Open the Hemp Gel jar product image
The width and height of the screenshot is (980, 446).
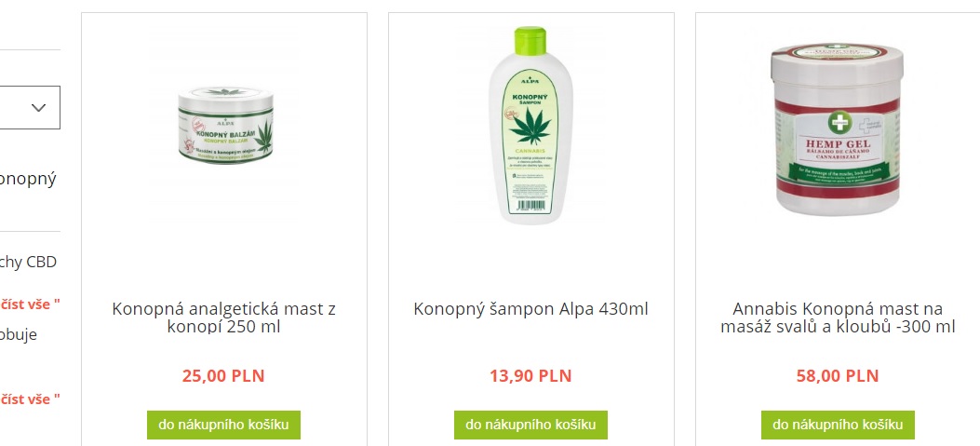click(837, 129)
